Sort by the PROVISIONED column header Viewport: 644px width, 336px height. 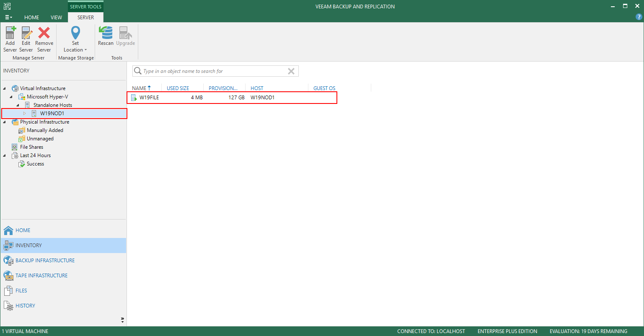(223, 88)
